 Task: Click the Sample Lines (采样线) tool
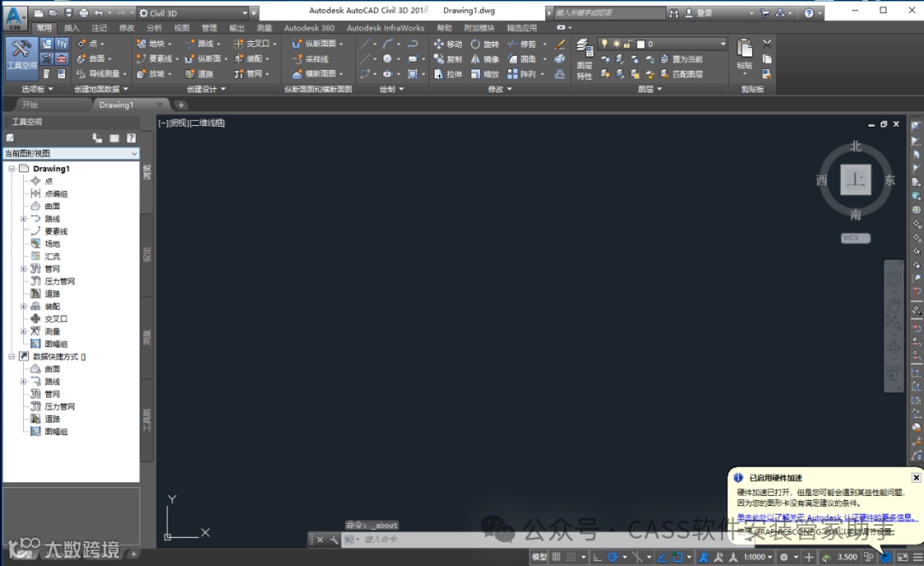coord(311,59)
